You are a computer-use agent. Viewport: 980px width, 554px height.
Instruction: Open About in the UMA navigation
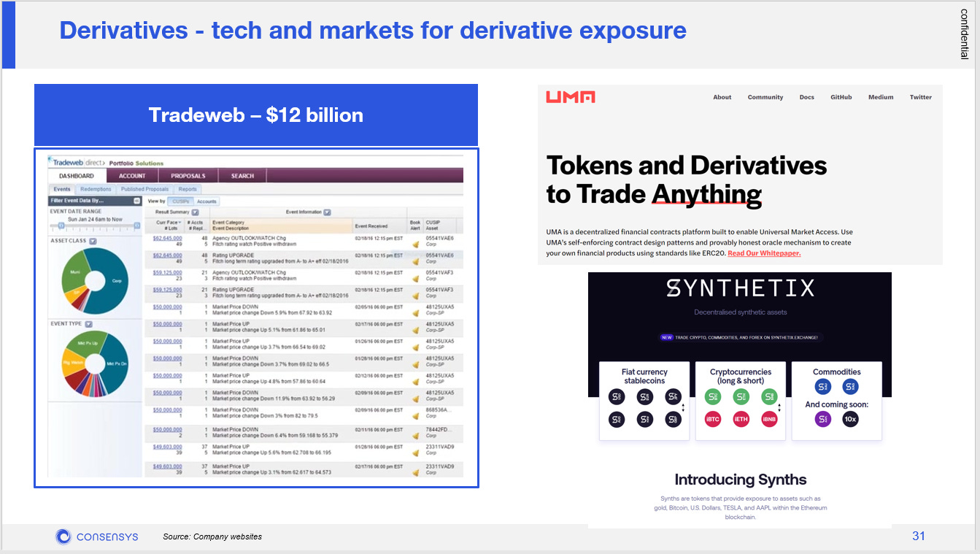point(722,97)
